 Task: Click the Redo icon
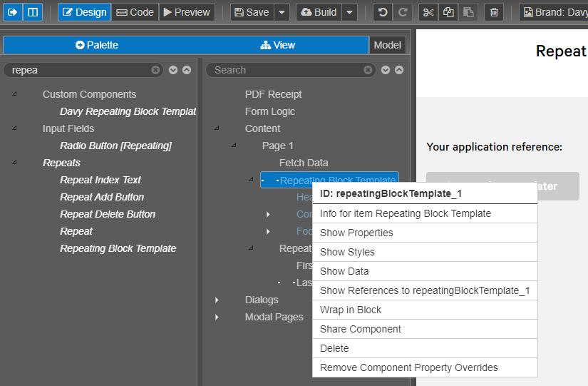pyautogui.click(x=403, y=12)
